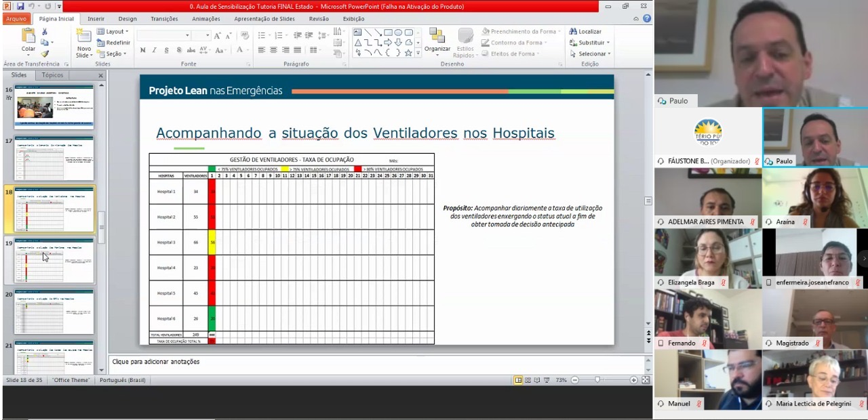
Task: Expand the full shapes gallery
Action: point(418,53)
